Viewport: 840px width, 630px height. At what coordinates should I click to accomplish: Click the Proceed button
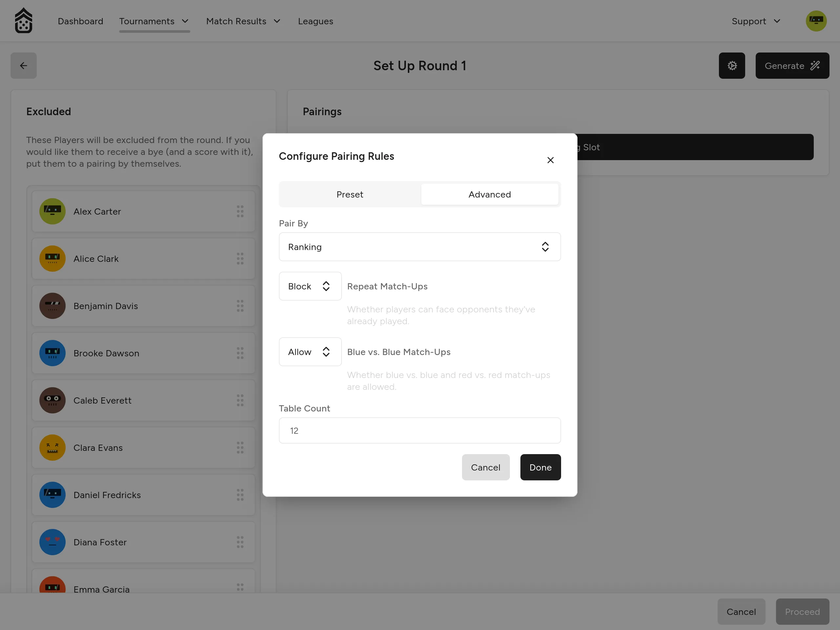pos(802,612)
